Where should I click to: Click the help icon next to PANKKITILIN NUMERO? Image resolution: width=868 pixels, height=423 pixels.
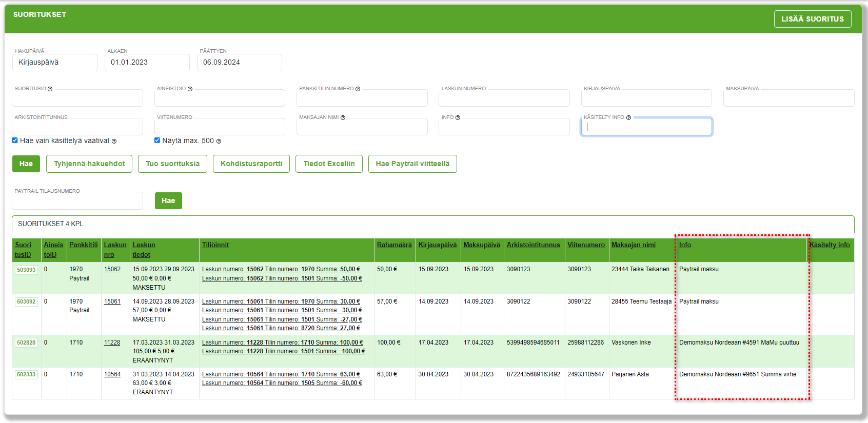[x=358, y=89]
